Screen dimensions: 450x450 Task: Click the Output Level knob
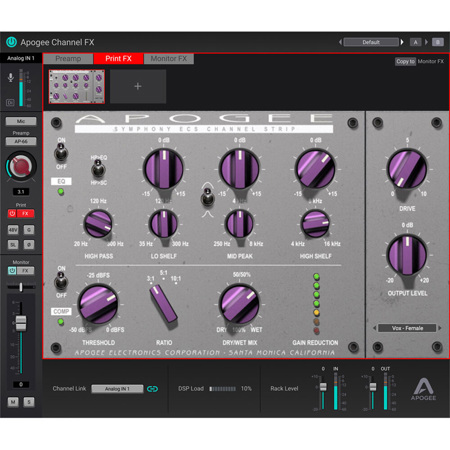407,255
